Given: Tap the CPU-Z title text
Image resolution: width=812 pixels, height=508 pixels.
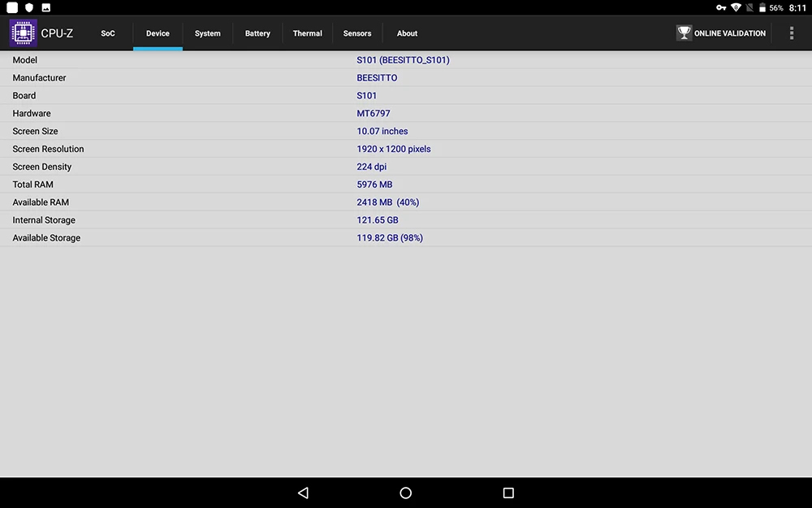Looking at the screenshot, I should pyautogui.click(x=57, y=33).
